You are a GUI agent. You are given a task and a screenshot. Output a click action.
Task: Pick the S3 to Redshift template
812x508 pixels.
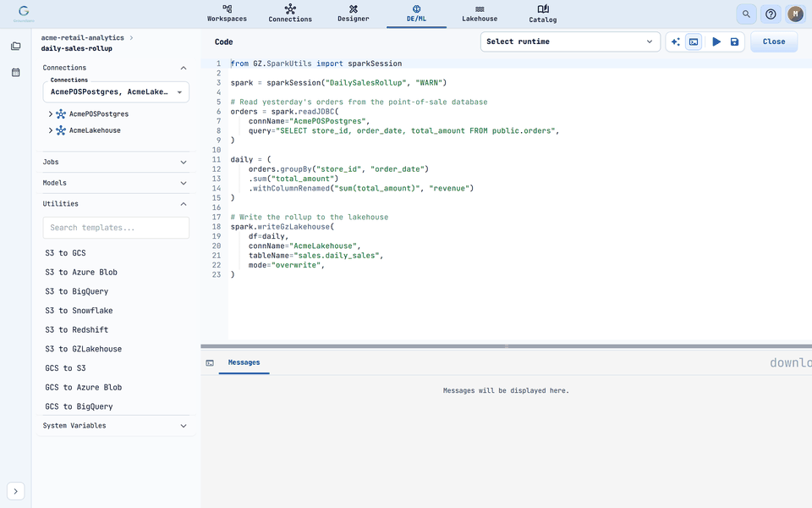(x=77, y=329)
